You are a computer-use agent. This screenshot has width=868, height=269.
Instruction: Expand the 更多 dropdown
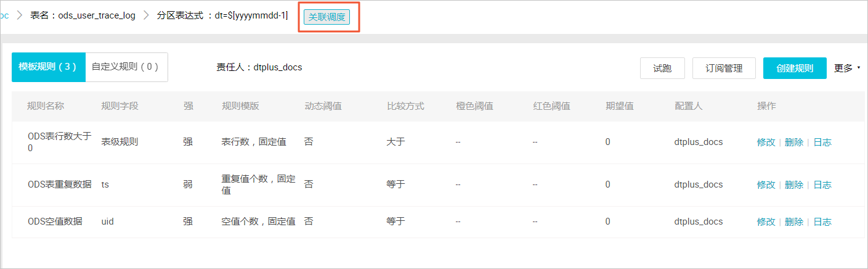tap(847, 68)
